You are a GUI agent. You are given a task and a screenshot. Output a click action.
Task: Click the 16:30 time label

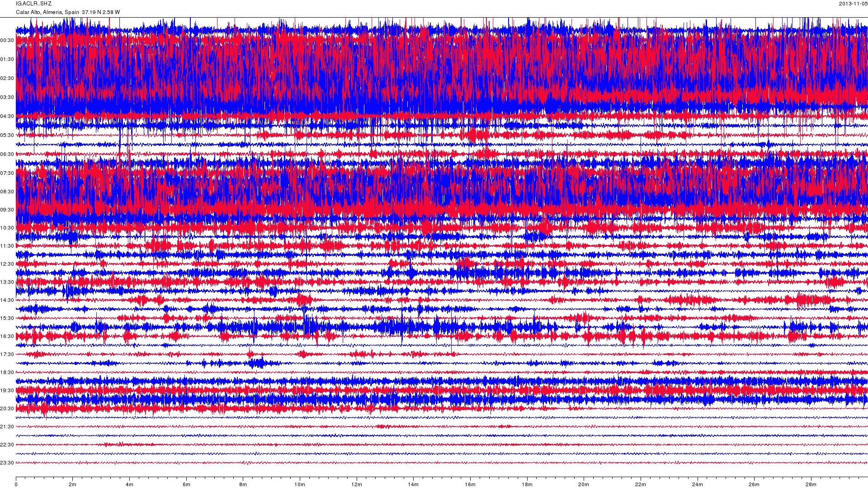pyautogui.click(x=7, y=337)
